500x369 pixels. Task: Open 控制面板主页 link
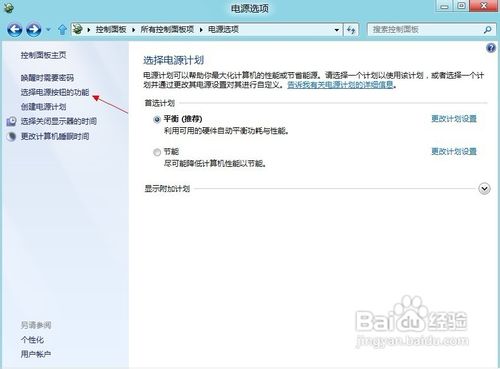click(x=43, y=55)
